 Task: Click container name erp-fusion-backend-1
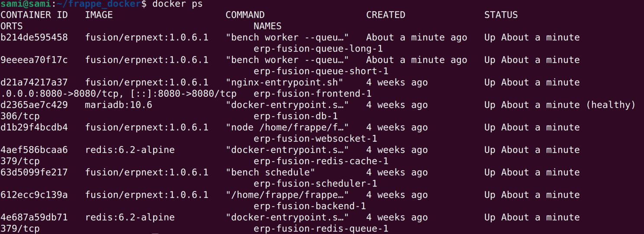(x=310, y=206)
